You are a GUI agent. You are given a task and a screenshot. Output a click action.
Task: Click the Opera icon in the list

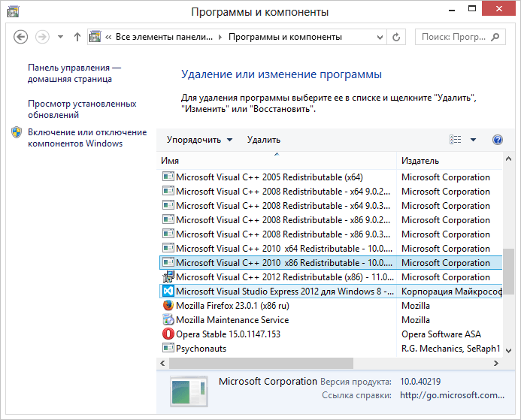[x=168, y=334]
